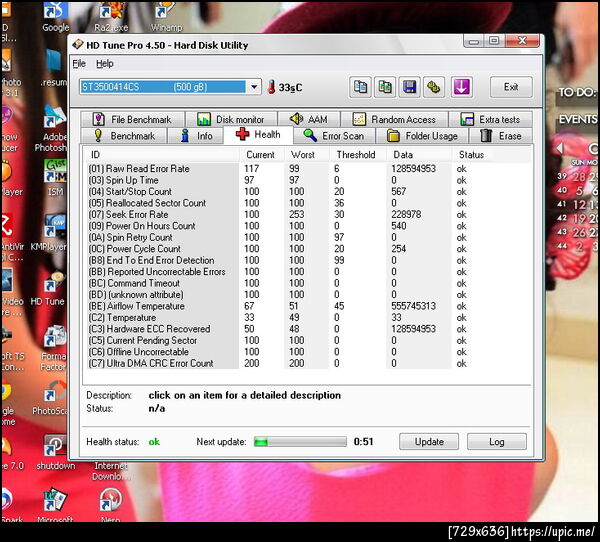Switch to the Folder Usage tab
Image resolution: width=600 pixels, height=542 pixels.
click(x=422, y=136)
